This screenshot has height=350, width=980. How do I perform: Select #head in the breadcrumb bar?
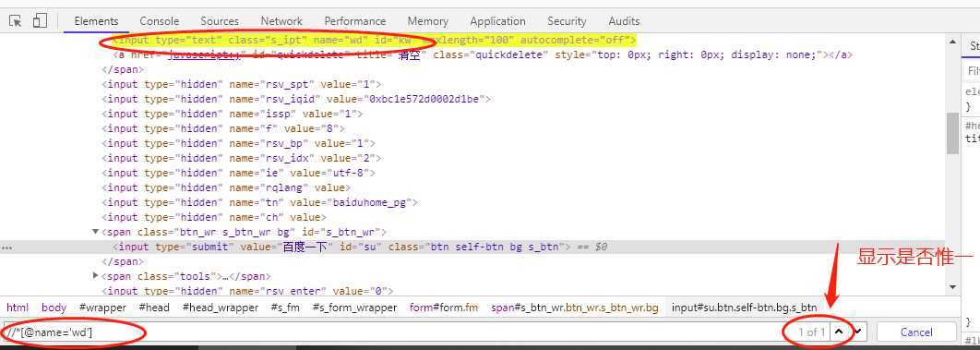154,308
